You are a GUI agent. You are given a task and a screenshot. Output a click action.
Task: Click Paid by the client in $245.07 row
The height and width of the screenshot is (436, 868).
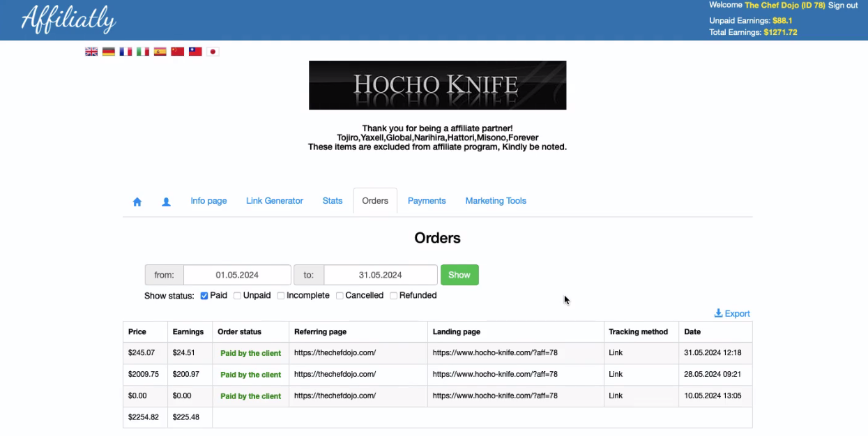[x=251, y=354]
